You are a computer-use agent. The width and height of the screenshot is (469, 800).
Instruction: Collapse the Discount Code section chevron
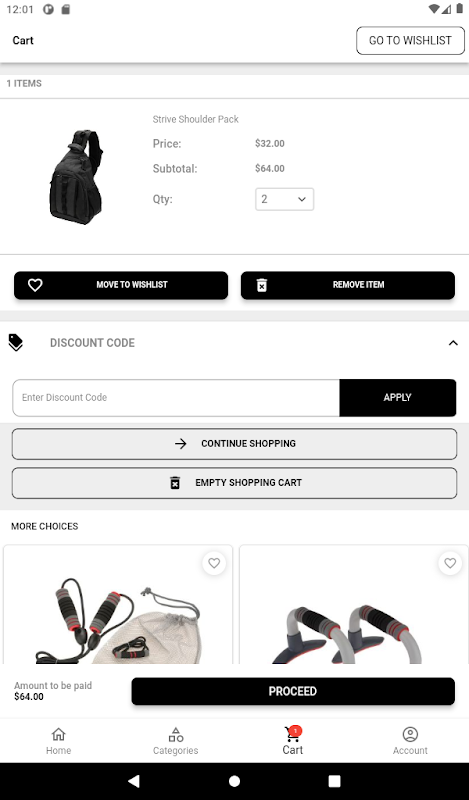(x=453, y=343)
